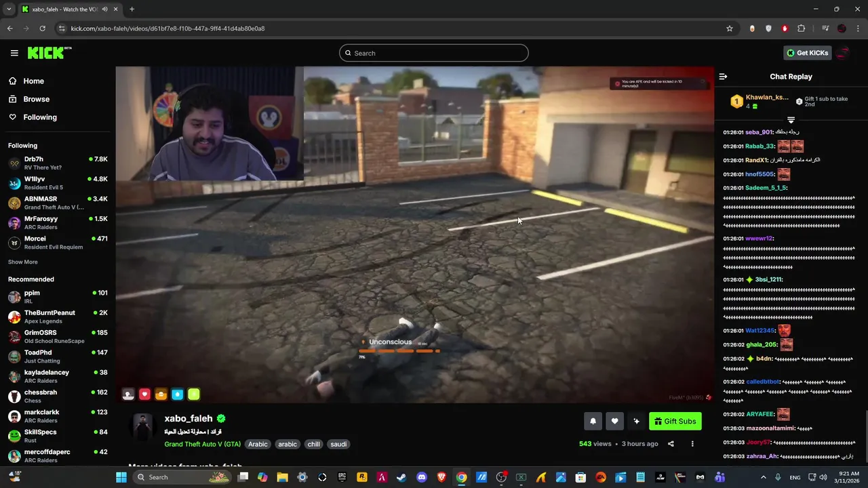The width and height of the screenshot is (868, 488).
Task: Click the xabo_faleh streamer avatar
Action: coord(142,427)
